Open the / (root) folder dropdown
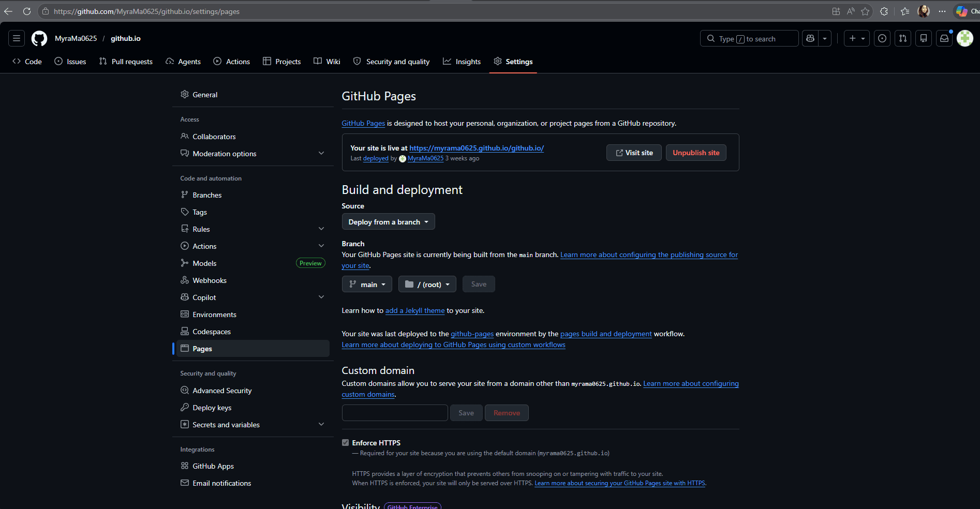Image resolution: width=980 pixels, height=509 pixels. tap(427, 285)
